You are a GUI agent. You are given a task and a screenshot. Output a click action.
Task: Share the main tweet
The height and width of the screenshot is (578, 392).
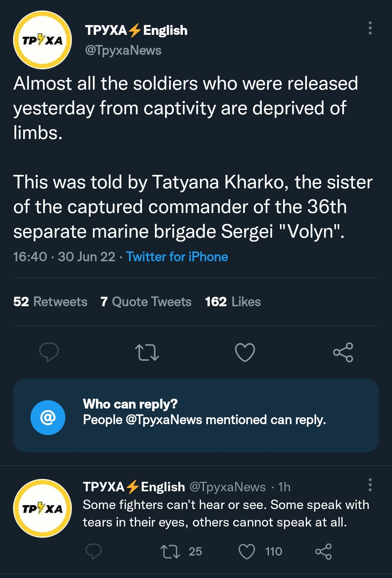point(343,352)
